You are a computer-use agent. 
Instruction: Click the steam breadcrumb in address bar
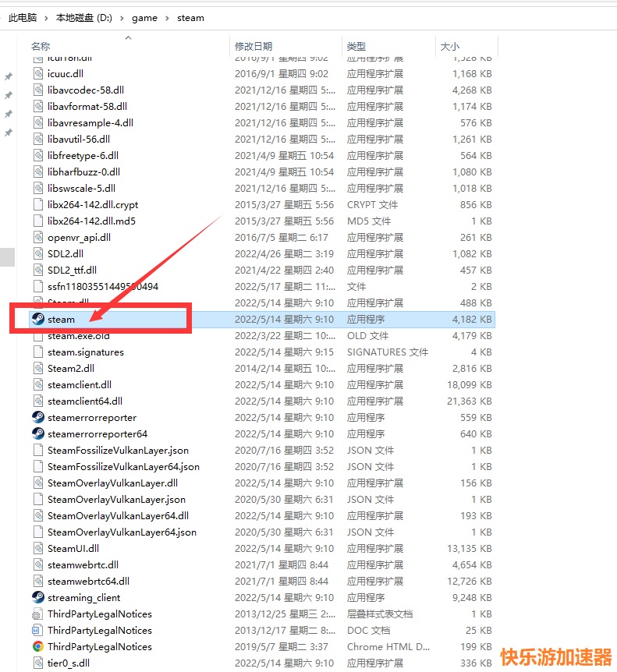click(x=190, y=18)
